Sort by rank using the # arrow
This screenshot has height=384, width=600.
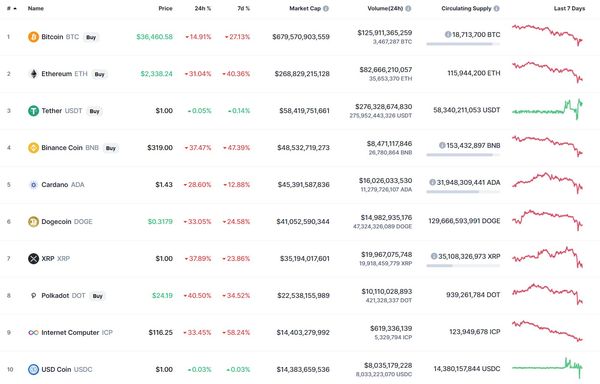click(12, 8)
